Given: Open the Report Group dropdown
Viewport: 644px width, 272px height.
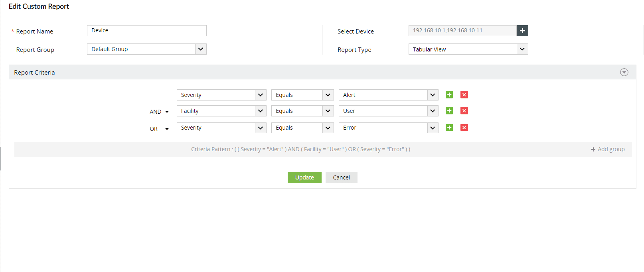Looking at the screenshot, I should pos(201,49).
